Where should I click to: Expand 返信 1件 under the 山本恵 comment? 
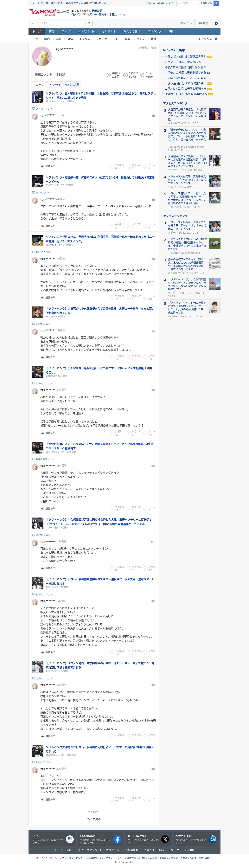[x=48, y=226]
